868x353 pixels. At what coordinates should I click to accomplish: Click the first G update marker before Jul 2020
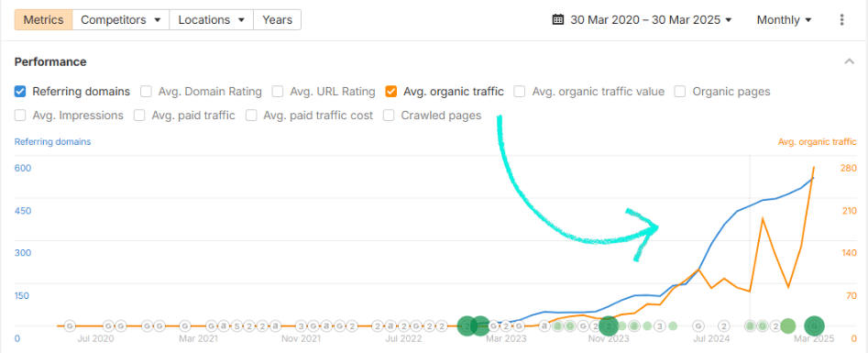(70, 325)
